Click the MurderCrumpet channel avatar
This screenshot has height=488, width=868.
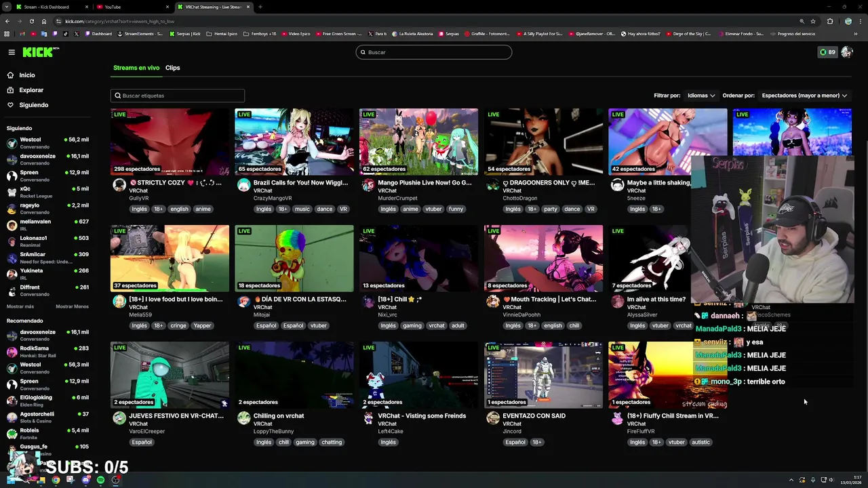pos(368,185)
